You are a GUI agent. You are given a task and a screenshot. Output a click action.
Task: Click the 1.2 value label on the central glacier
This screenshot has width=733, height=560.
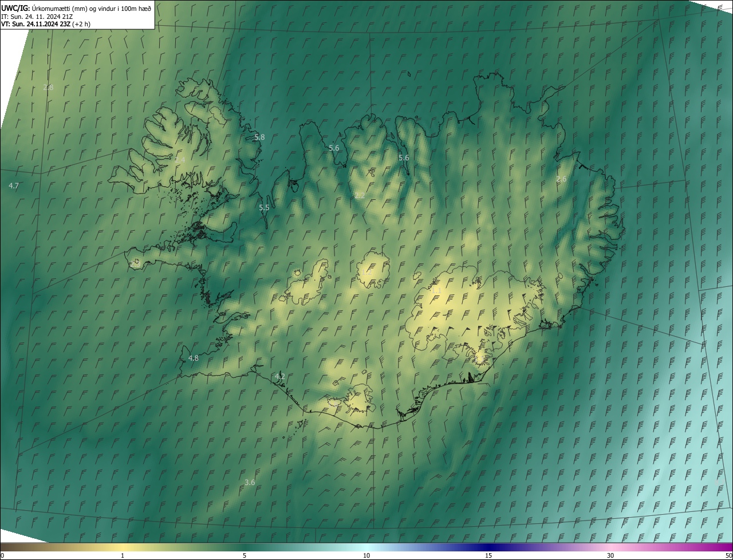click(366, 273)
